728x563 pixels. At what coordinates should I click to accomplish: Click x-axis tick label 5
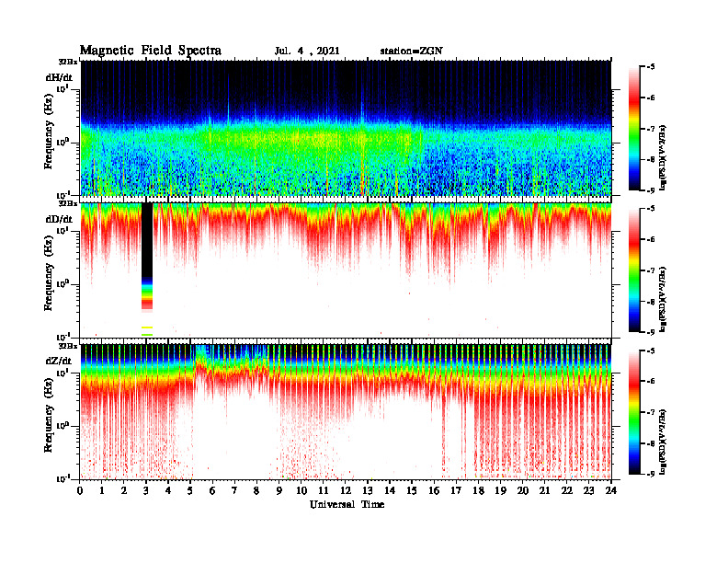point(190,491)
